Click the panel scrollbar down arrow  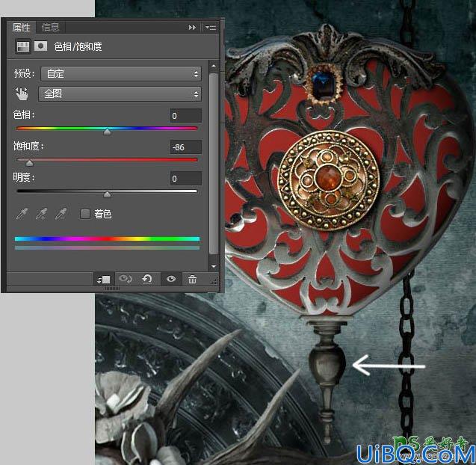(x=214, y=266)
